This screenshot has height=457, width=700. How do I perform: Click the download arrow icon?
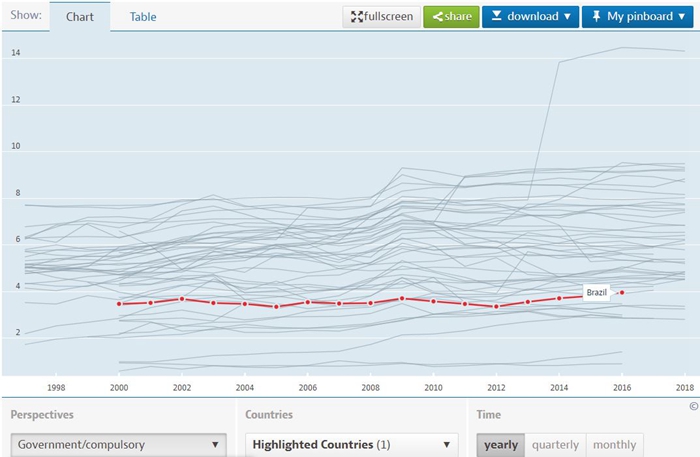tap(496, 17)
